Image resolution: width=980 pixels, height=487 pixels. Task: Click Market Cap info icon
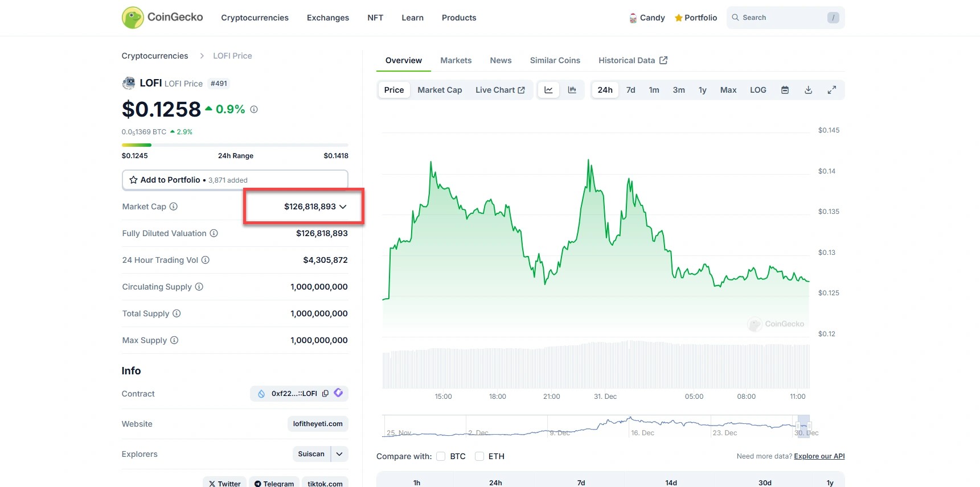174,207
